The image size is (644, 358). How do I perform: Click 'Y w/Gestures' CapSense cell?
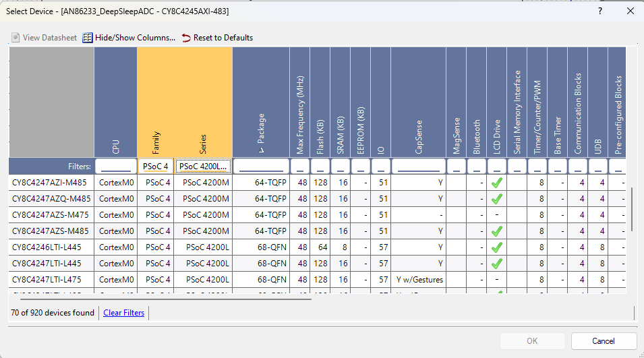(x=419, y=280)
